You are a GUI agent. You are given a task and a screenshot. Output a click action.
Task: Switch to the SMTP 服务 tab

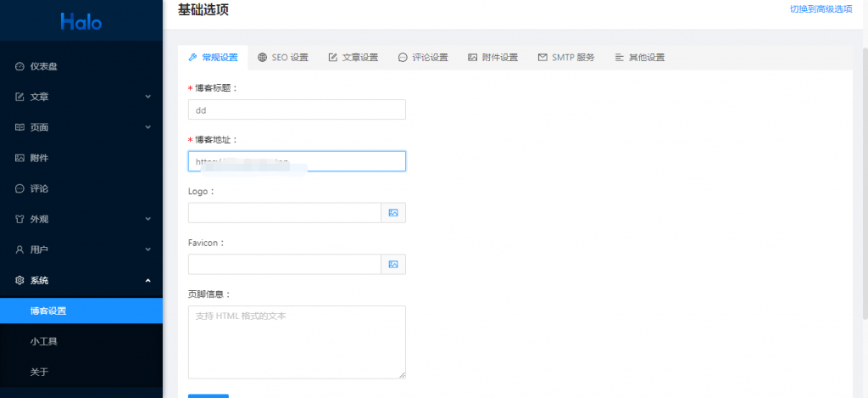565,57
